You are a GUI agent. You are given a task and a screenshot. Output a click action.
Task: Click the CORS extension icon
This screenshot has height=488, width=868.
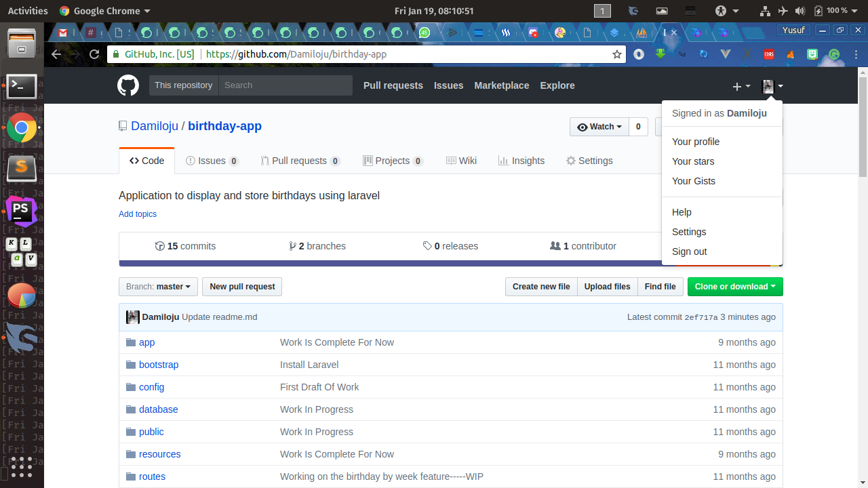tap(769, 54)
